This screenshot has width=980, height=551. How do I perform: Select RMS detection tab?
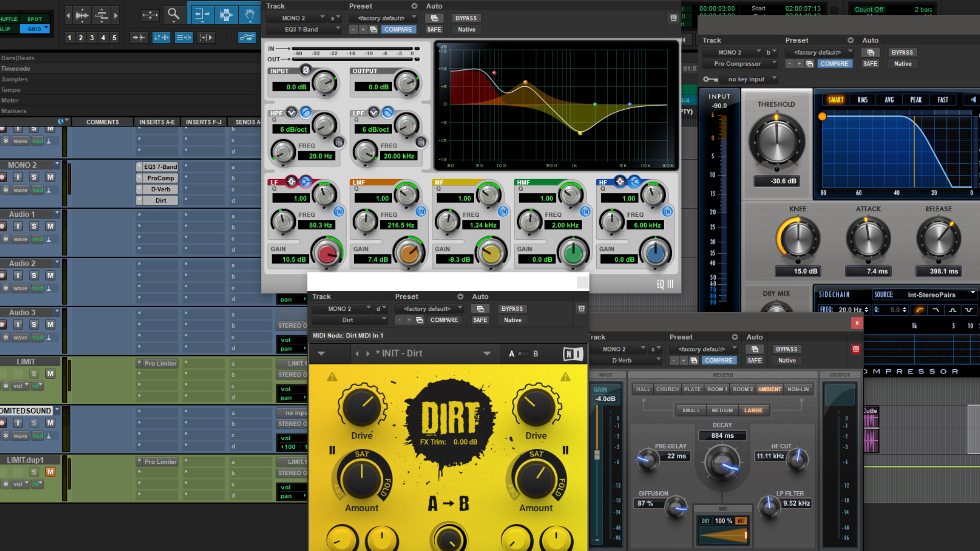[x=863, y=100]
